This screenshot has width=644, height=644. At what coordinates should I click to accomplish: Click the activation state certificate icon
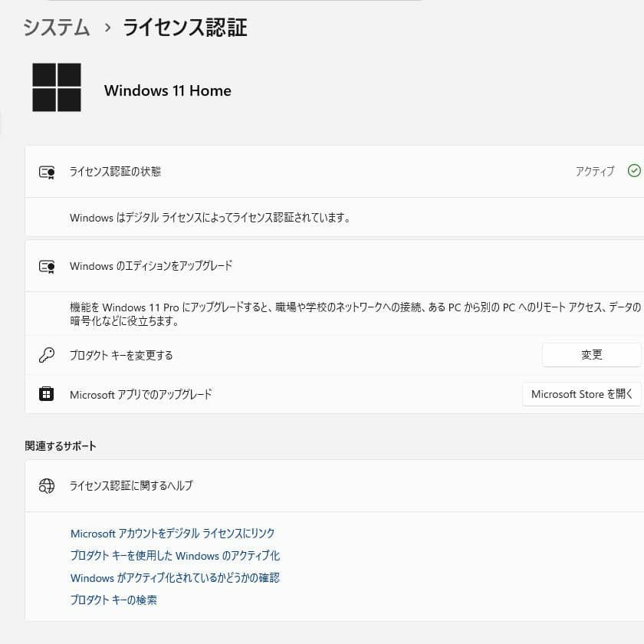click(x=47, y=172)
